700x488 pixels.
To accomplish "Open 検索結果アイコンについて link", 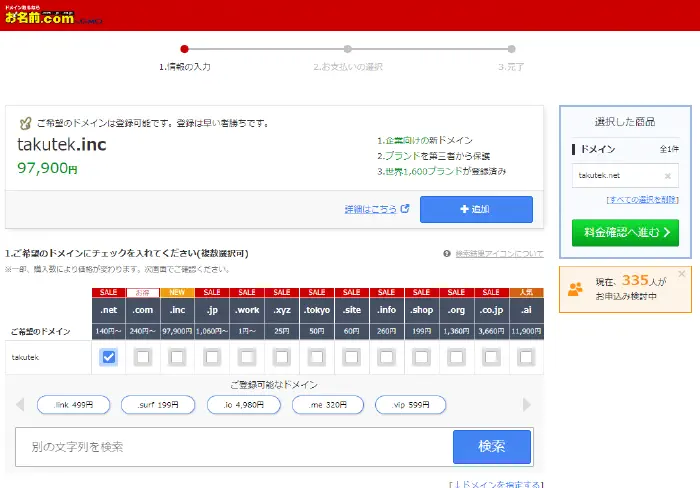I will click(499, 254).
